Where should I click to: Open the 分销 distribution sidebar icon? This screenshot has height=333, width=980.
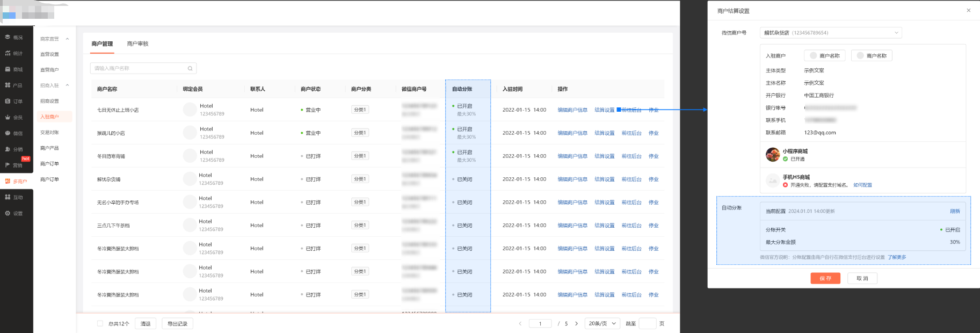pos(8,149)
